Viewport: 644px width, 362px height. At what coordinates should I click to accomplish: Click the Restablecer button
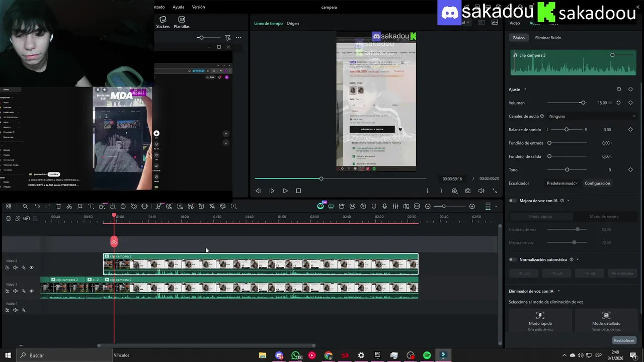tap(624, 340)
